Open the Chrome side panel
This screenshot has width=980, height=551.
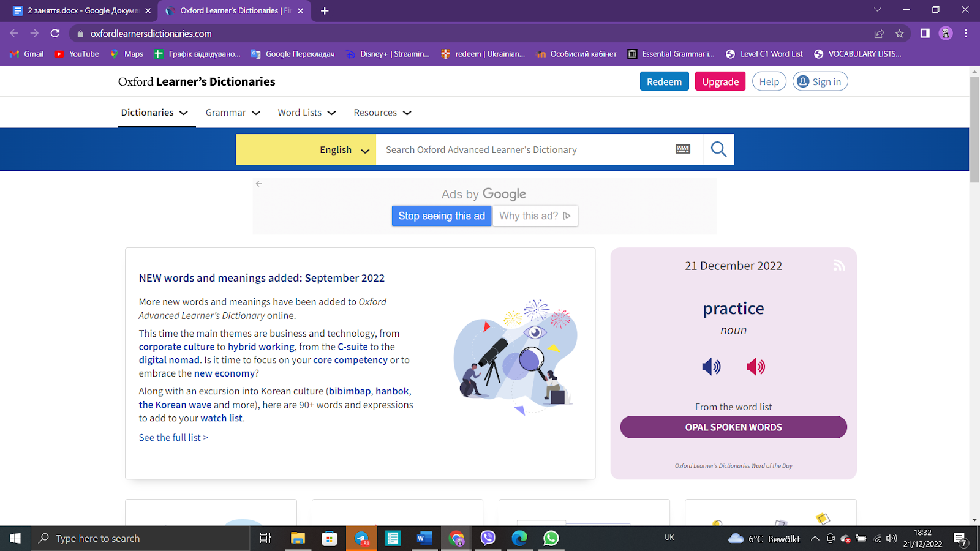tap(925, 34)
